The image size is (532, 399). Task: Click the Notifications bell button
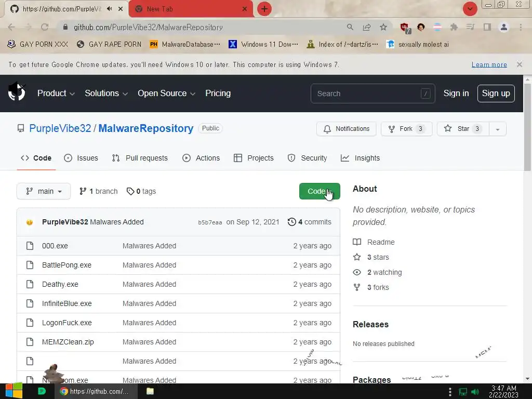point(346,129)
